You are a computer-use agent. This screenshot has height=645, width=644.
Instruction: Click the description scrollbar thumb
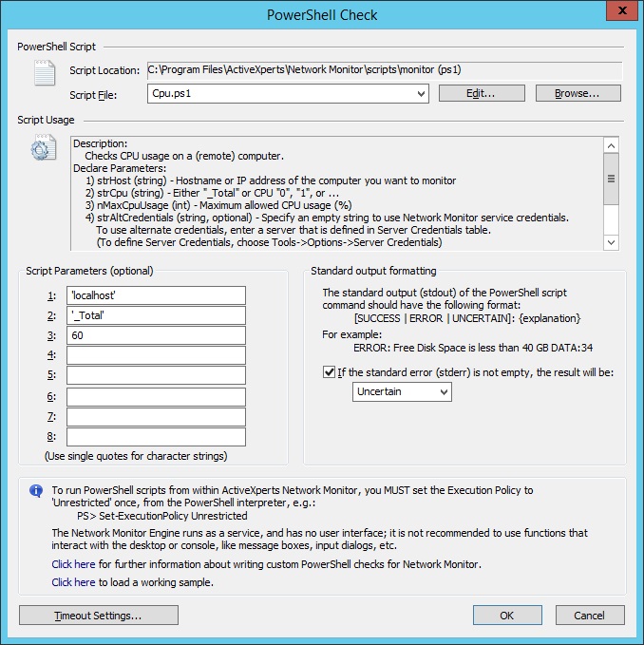[612, 179]
